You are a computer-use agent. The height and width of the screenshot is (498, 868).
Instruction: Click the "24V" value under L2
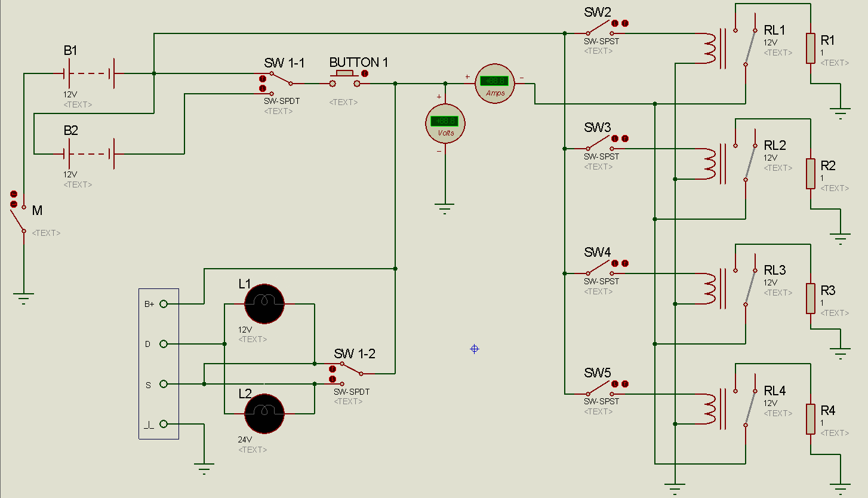(x=245, y=439)
